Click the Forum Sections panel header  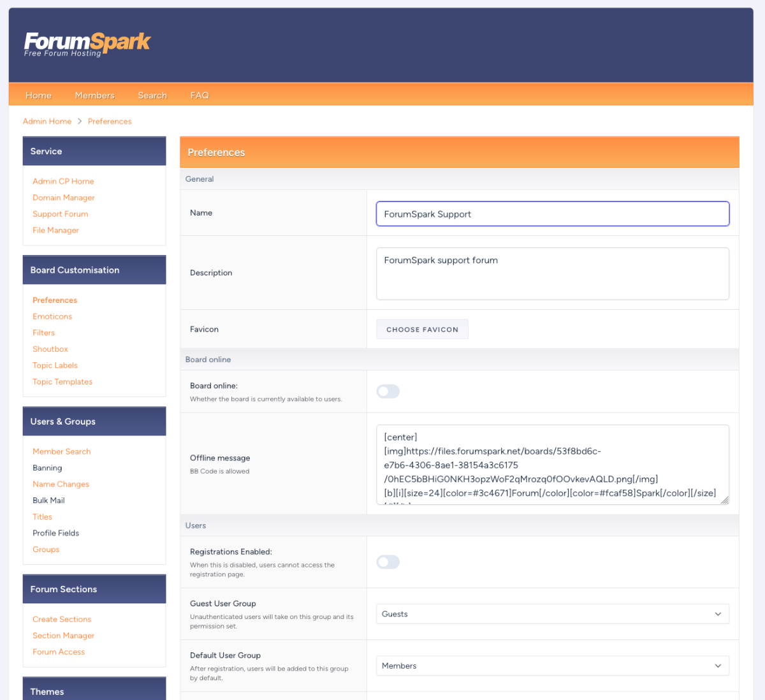coord(94,589)
